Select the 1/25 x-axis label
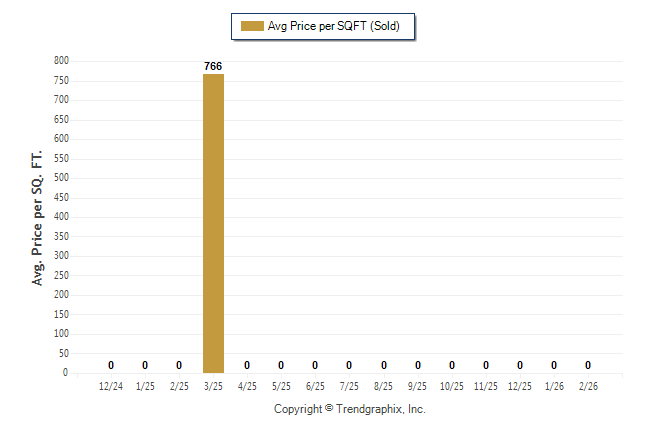This screenshot has height=434, width=646. coord(145,386)
